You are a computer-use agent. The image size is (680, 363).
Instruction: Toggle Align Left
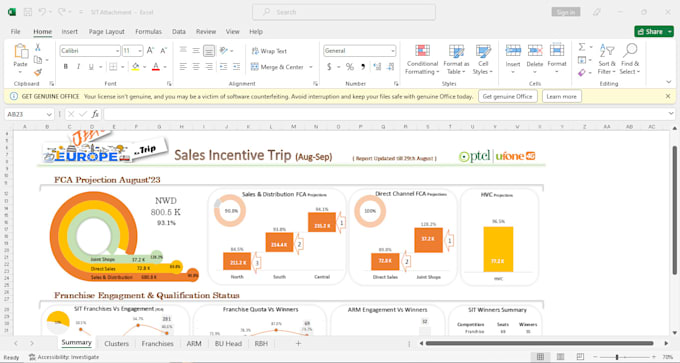pos(183,67)
